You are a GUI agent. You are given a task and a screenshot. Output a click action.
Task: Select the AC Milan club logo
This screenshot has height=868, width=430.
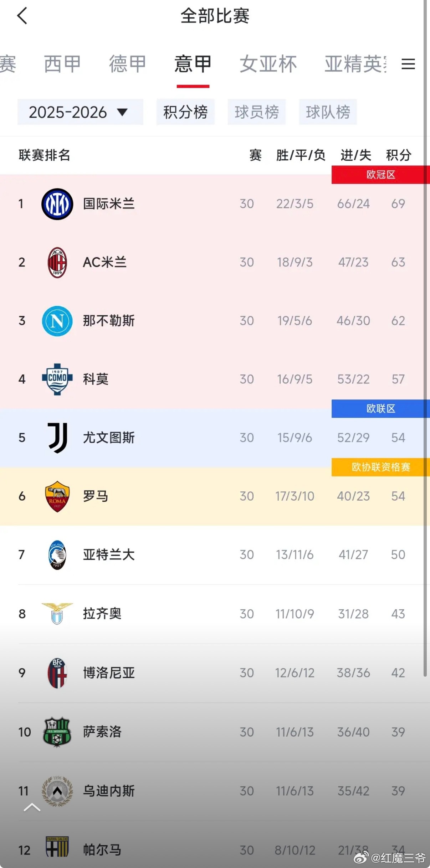tap(57, 262)
